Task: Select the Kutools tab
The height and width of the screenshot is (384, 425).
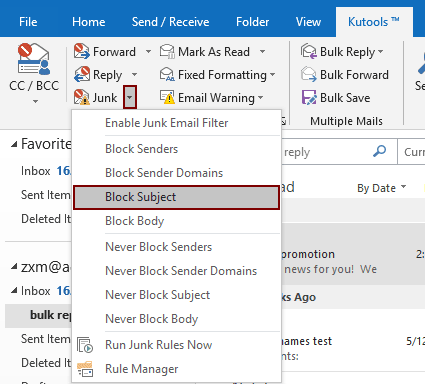Action: click(374, 22)
